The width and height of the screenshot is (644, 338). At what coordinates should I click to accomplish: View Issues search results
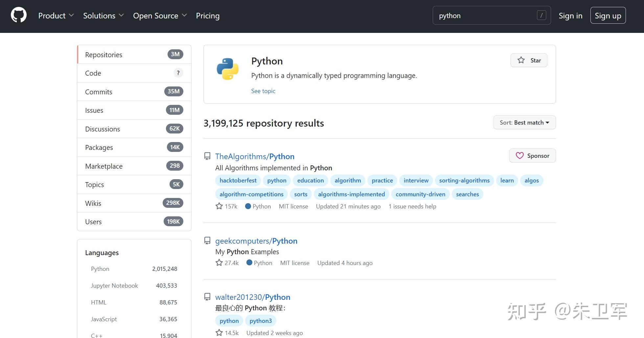click(x=134, y=110)
